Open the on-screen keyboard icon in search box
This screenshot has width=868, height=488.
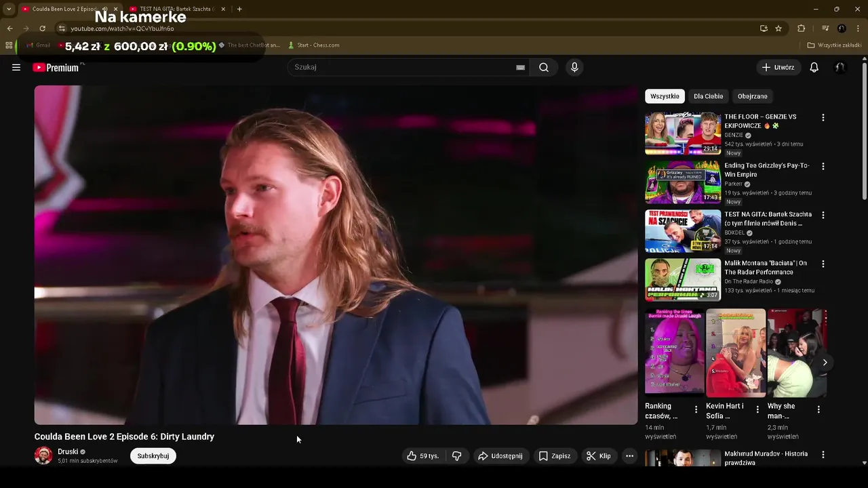pyautogui.click(x=520, y=67)
